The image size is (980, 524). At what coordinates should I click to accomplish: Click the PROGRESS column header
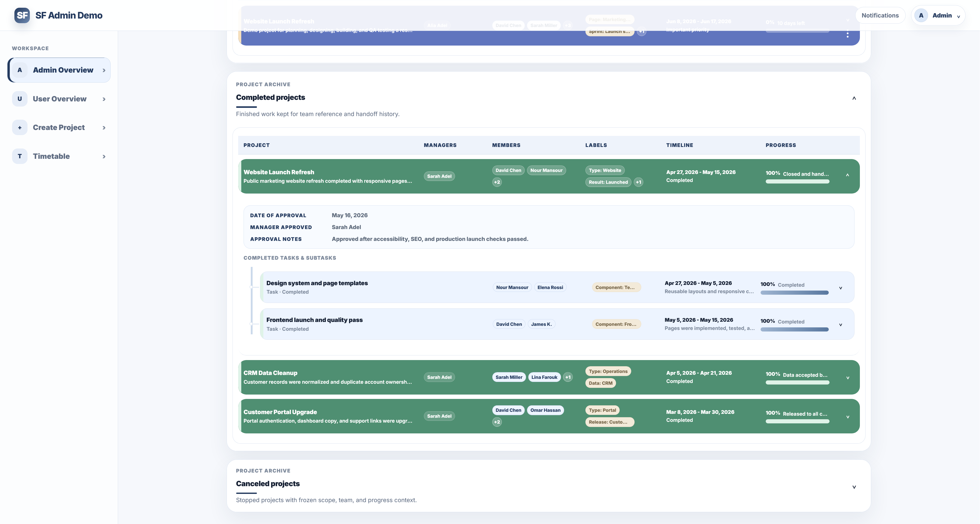(x=781, y=145)
